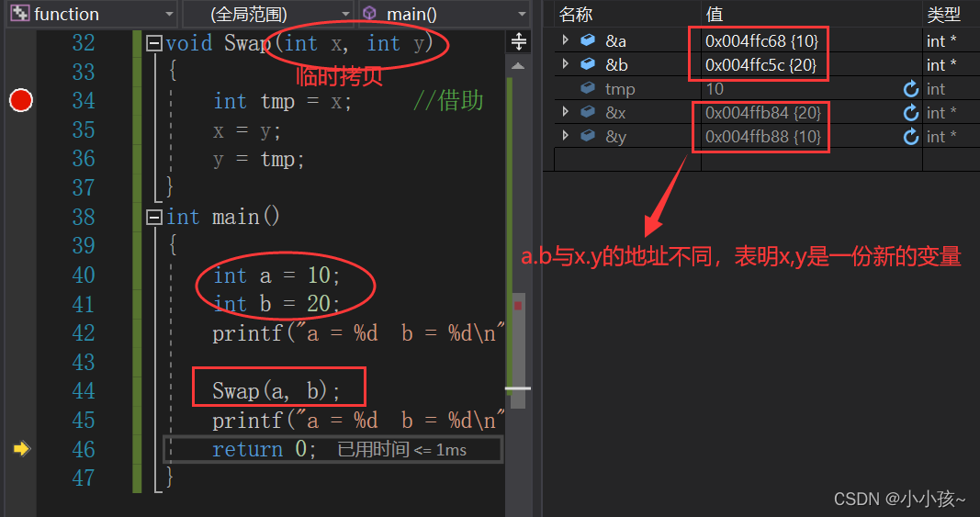Click the return 0; statement
The image size is (980, 517).
pyautogui.click(x=265, y=449)
